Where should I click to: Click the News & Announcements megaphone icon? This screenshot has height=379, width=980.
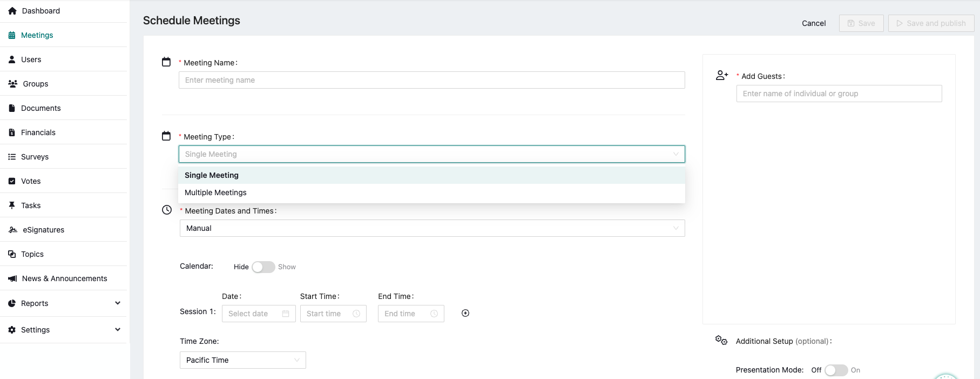[x=12, y=278]
